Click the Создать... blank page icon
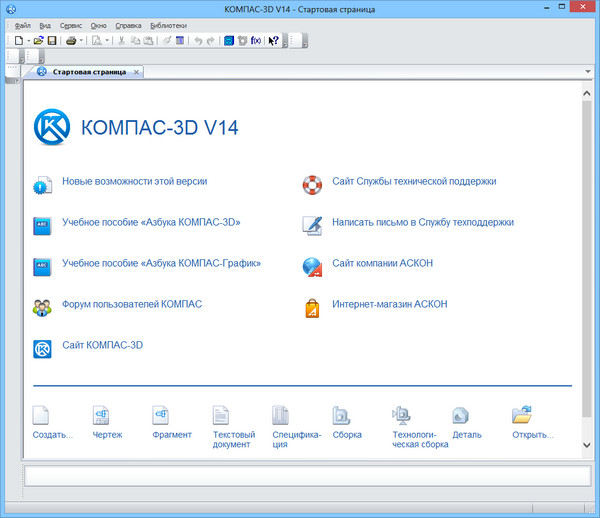 pyautogui.click(x=41, y=415)
